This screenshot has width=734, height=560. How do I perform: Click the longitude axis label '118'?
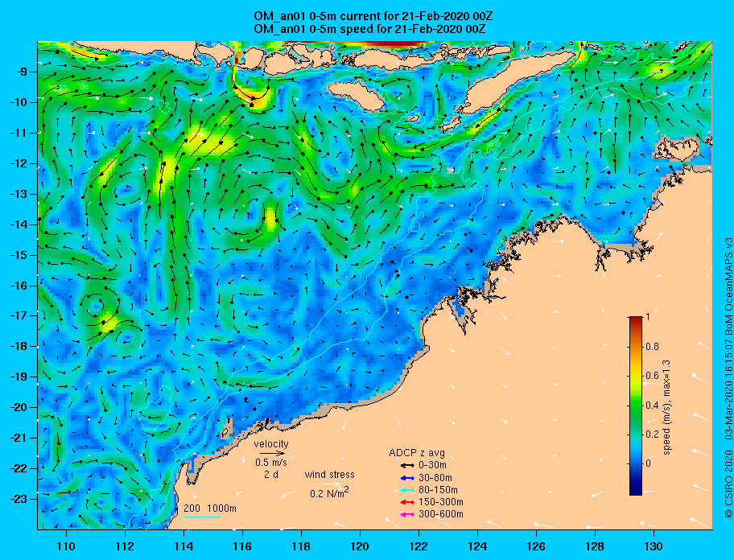(x=301, y=546)
